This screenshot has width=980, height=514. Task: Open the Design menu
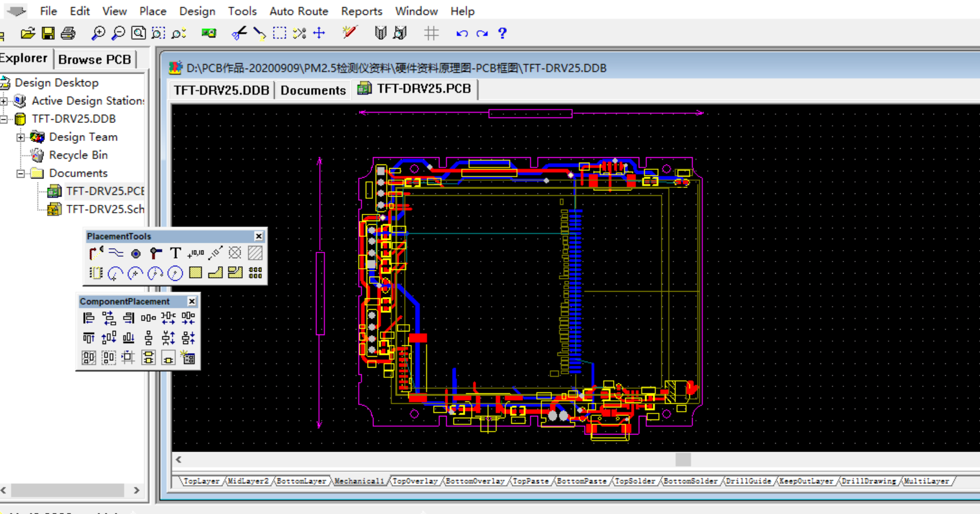pos(197,11)
